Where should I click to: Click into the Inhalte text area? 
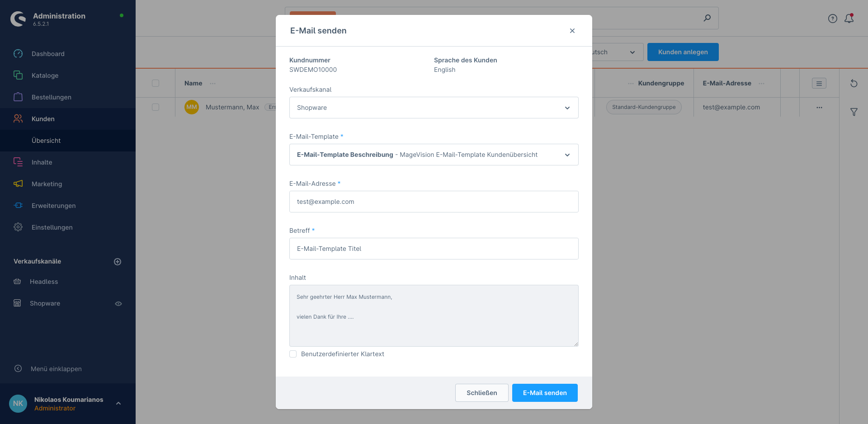(434, 316)
